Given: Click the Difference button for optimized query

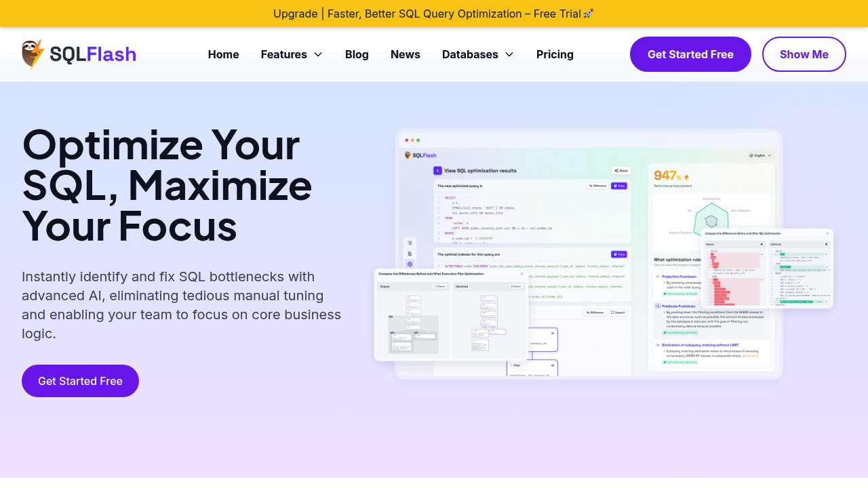Looking at the screenshot, I should click(x=597, y=185).
